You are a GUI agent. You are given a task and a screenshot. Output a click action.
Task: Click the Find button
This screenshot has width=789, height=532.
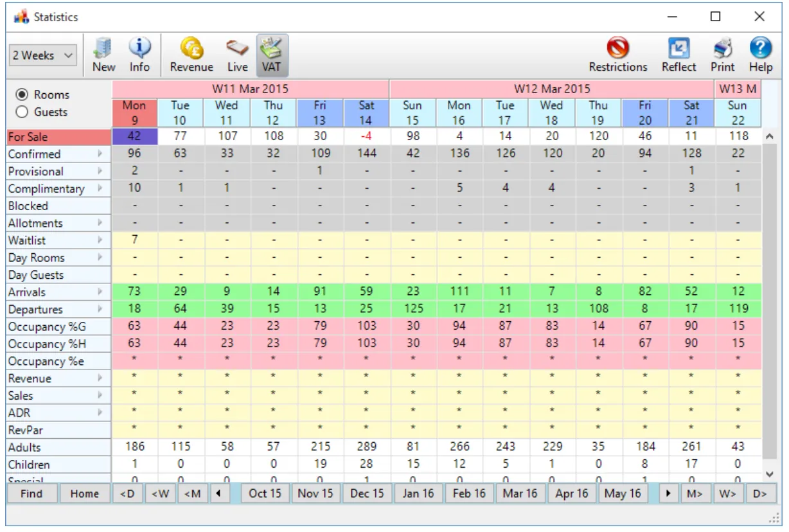pos(31,493)
